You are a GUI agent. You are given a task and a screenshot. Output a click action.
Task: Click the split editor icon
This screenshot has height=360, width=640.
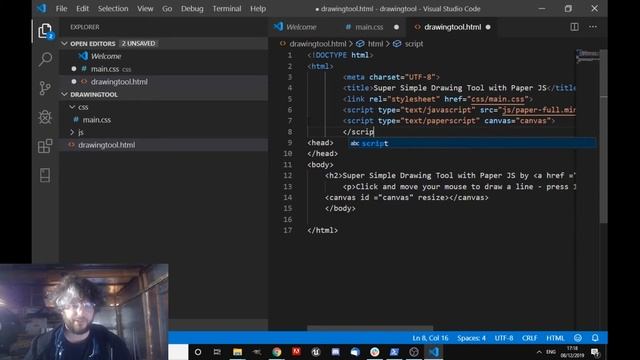click(574, 27)
